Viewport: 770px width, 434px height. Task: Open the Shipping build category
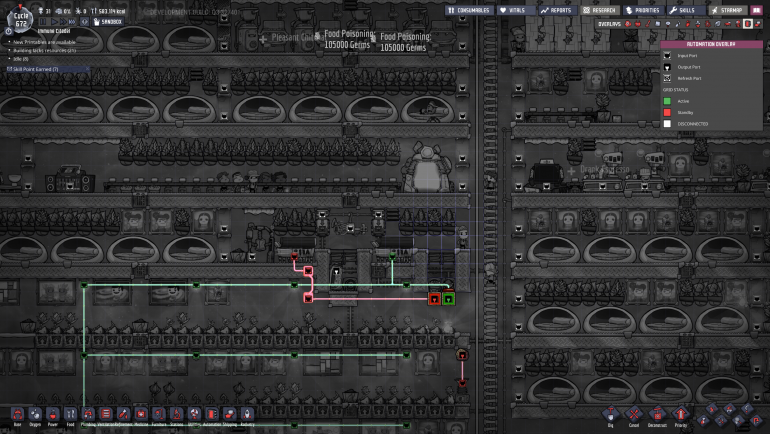coord(229,415)
